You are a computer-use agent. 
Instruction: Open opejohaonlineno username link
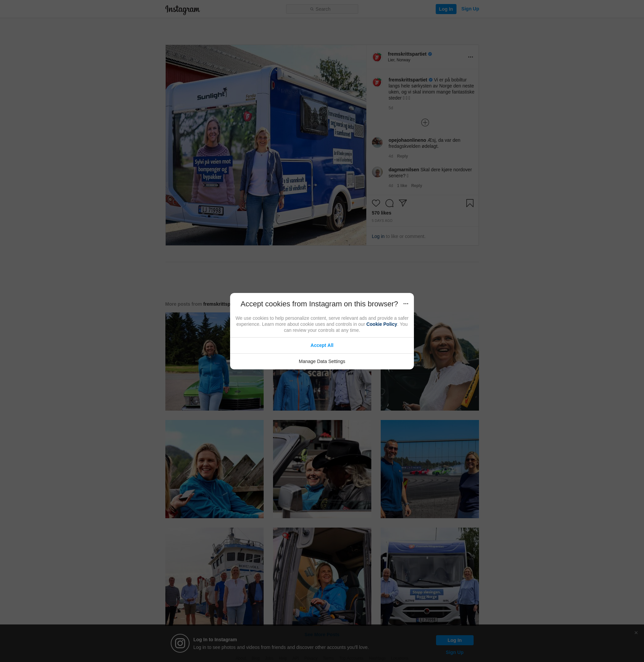pos(407,140)
